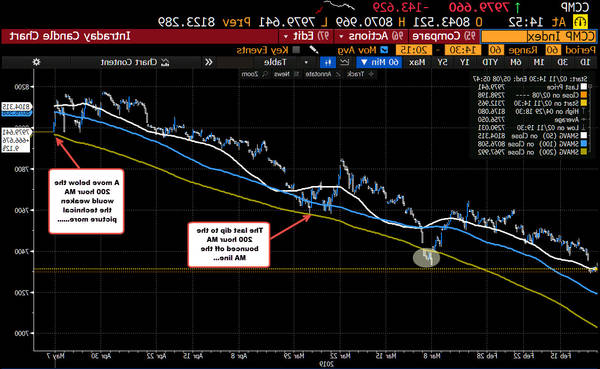Image resolution: width=600 pixels, height=369 pixels.
Task: Toggle the Key Events checkbox
Action: [x=296, y=50]
